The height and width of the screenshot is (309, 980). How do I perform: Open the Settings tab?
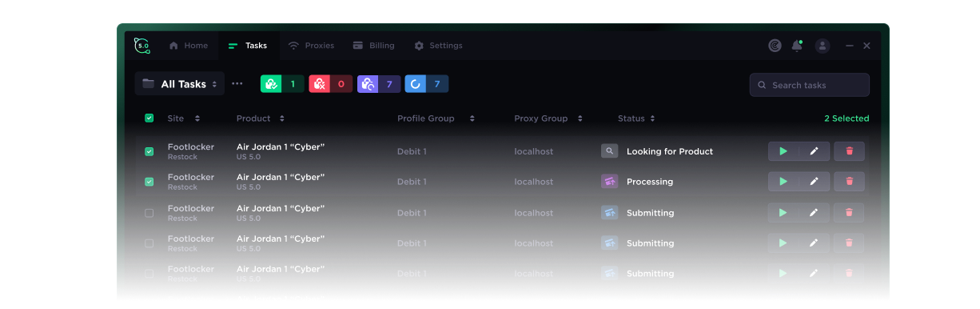tap(438, 46)
